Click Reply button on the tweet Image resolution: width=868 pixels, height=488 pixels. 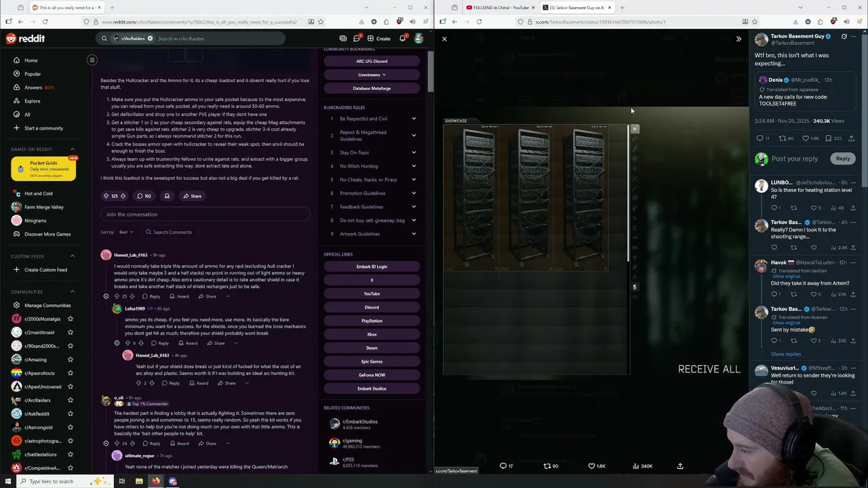(x=842, y=159)
